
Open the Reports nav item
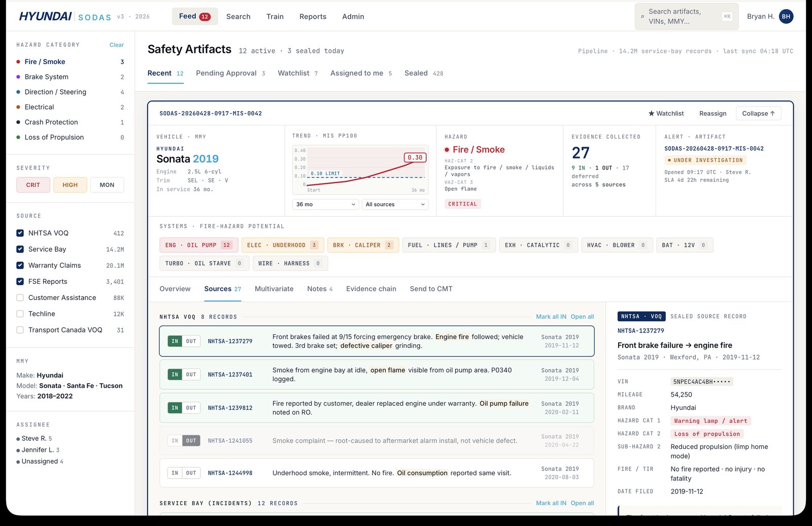pos(313,17)
